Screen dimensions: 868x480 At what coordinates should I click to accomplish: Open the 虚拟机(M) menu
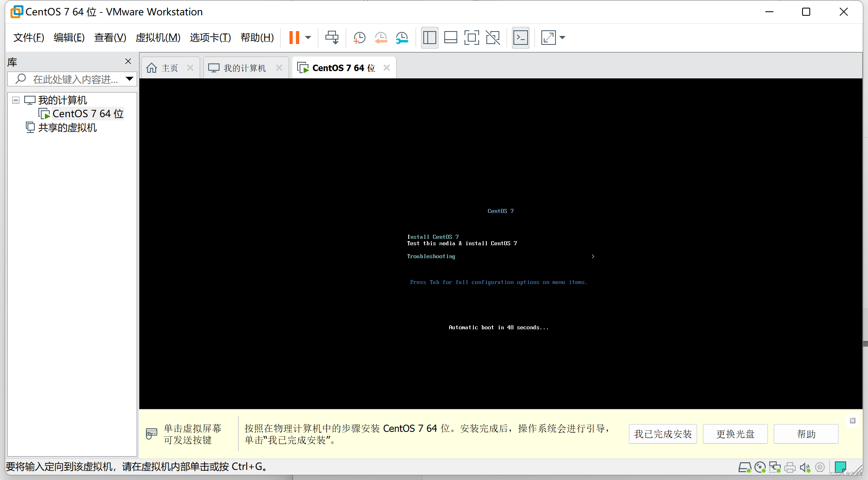158,38
